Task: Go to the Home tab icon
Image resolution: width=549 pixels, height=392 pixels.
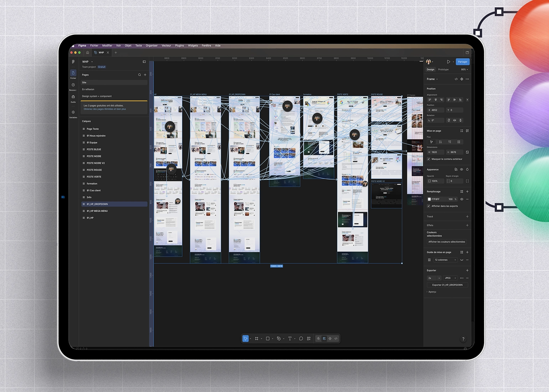Action: pyautogui.click(x=87, y=52)
